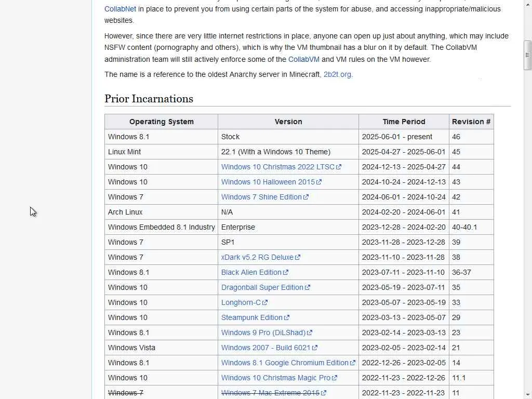Click external-link icon after Christmas Magic Pro

335,378
